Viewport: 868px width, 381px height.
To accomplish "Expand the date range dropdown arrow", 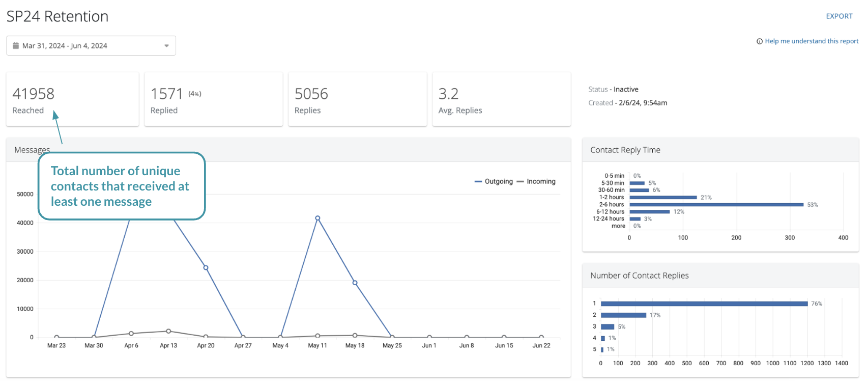I will (166, 46).
